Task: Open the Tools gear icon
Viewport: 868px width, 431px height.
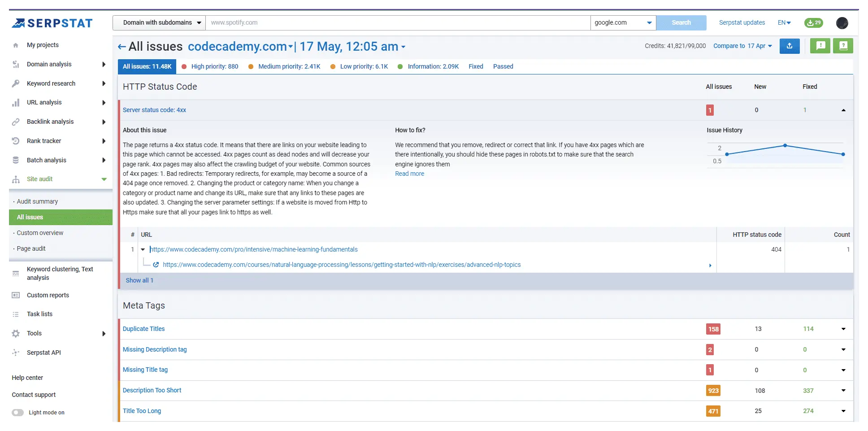Action: coord(16,333)
